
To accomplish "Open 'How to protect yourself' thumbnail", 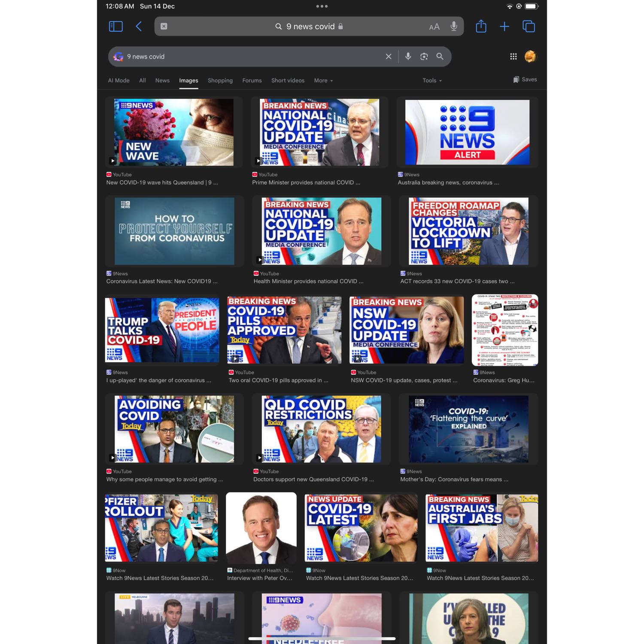I will tap(174, 231).
